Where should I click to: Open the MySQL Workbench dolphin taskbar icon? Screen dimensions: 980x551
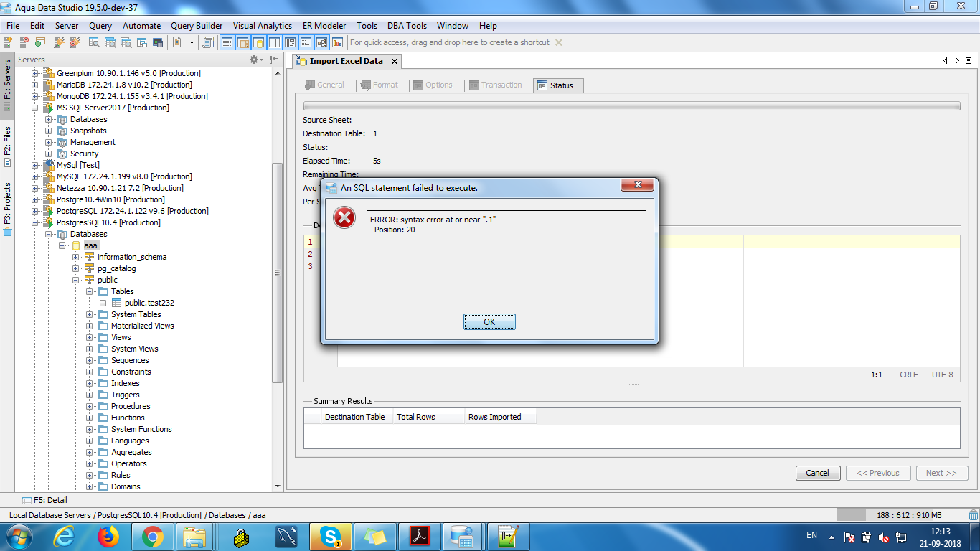(286, 536)
